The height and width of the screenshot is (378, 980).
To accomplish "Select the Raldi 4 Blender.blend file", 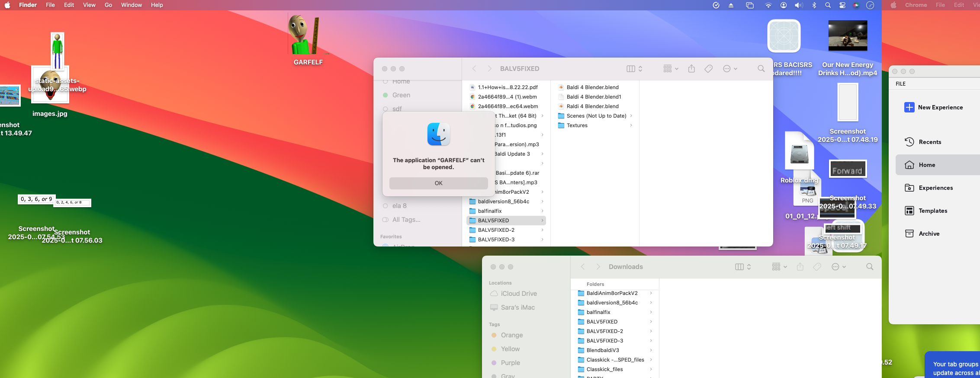I will (x=592, y=106).
